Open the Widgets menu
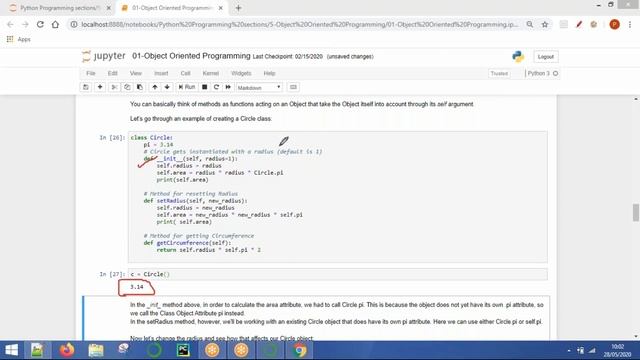640x360 pixels. coord(241,73)
